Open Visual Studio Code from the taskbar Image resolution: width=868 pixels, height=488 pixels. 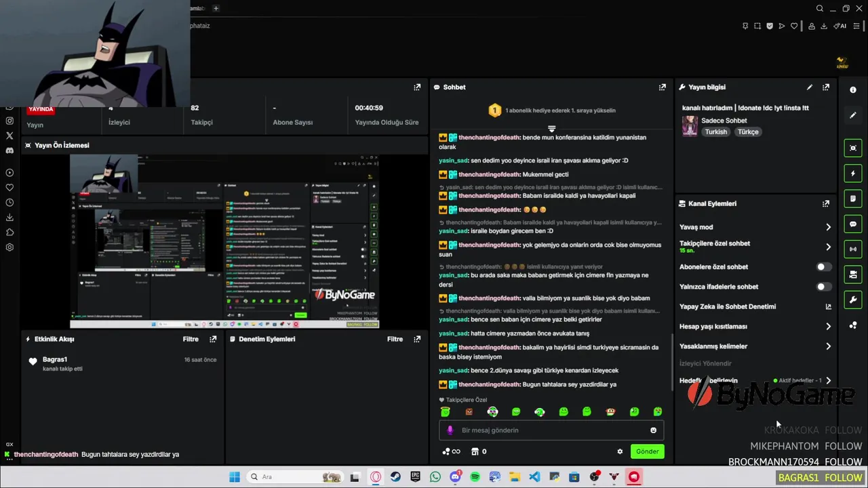(534, 476)
